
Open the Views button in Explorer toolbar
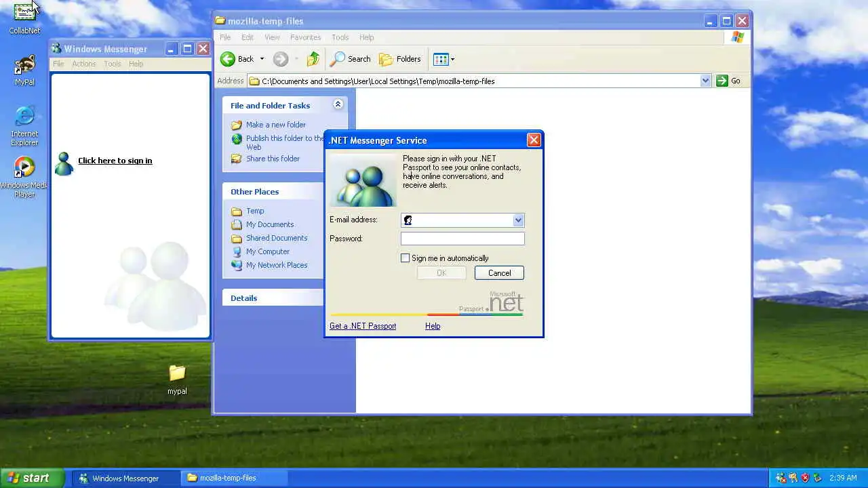pyautogui.click(x=441, y=59)
